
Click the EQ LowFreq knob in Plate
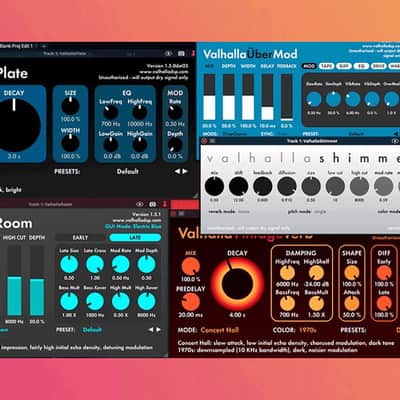click(x=110, y=112)
